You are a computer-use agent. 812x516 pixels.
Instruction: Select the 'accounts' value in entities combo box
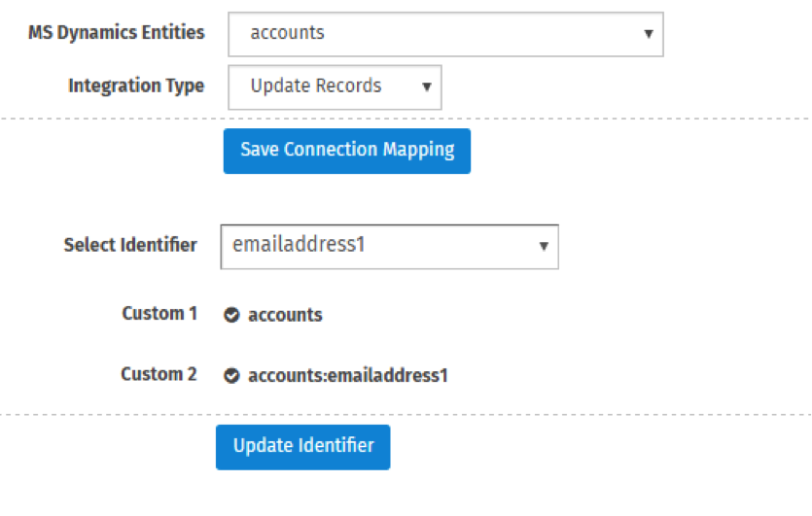pos(288,33)
